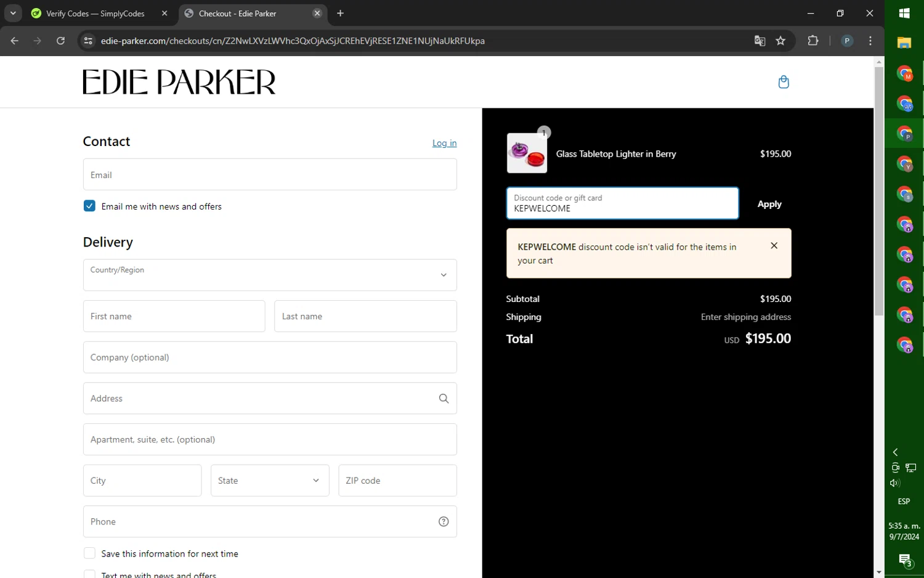The height and width of the screenshot is (578, 924).
Task: Click the Company (optional) field
Action: [x=270, y=357]
